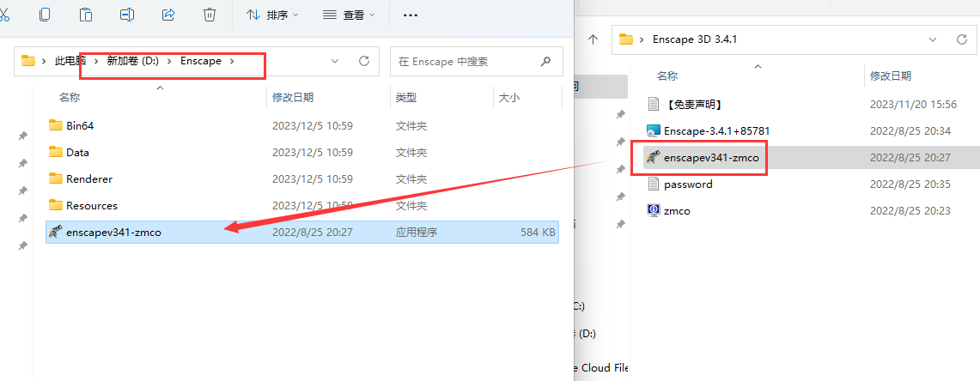Open address dropdown in Enscape 3D 3.4.1 window
The image size is (980, 381).
[x=933, y=39]
